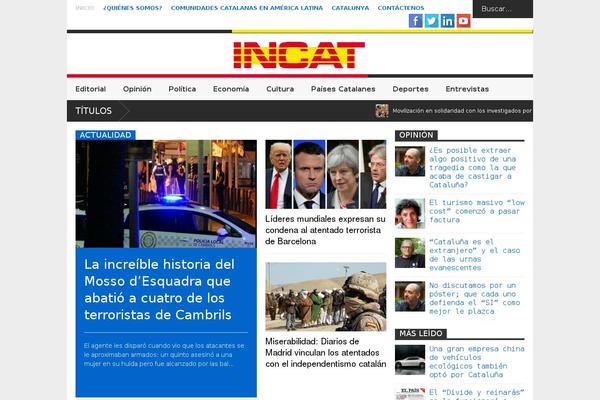Select the Política section
This screenshot has width=600, height=400.
coord(182,89)
